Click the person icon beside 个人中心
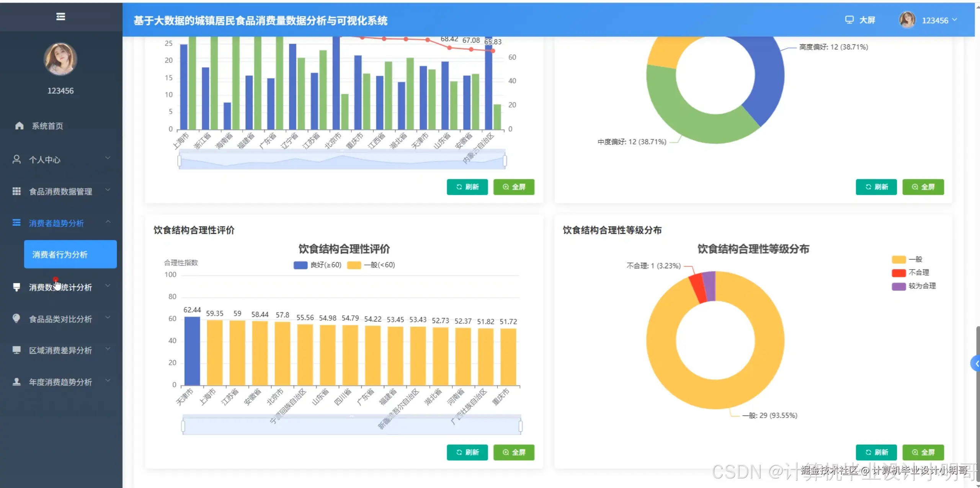 tap(16, 159)
